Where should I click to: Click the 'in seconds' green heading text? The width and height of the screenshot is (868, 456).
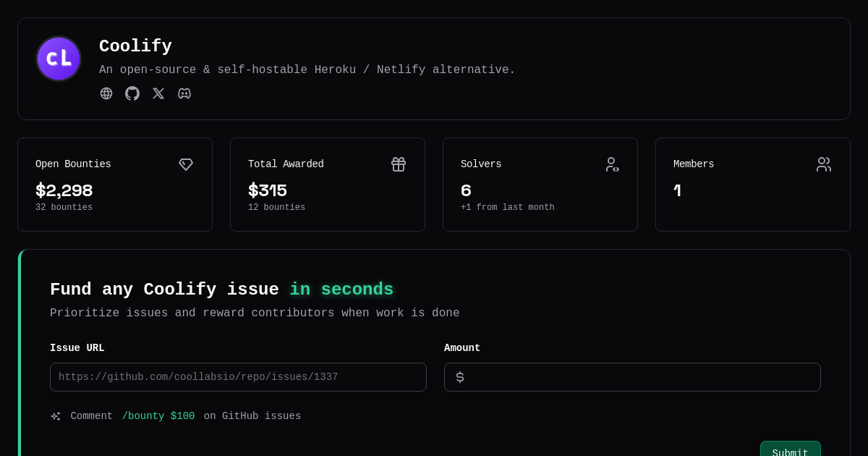pyautogui.click(x=341, y=290)
